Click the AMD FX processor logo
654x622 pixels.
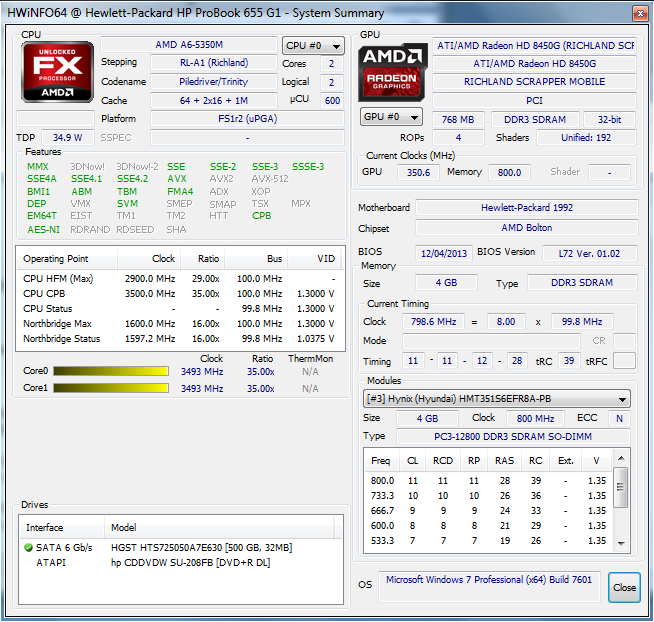tap(58, 72)
